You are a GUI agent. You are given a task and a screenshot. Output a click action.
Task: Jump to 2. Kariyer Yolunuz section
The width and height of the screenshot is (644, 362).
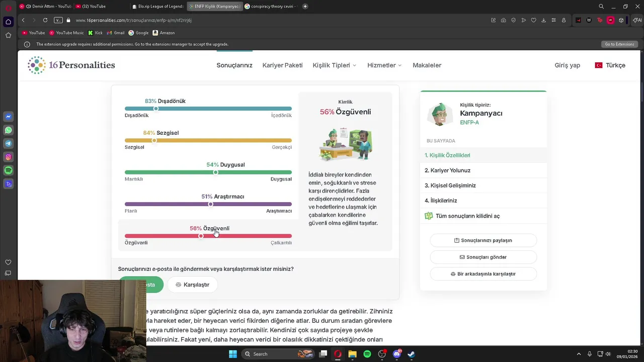pos(483,170)
